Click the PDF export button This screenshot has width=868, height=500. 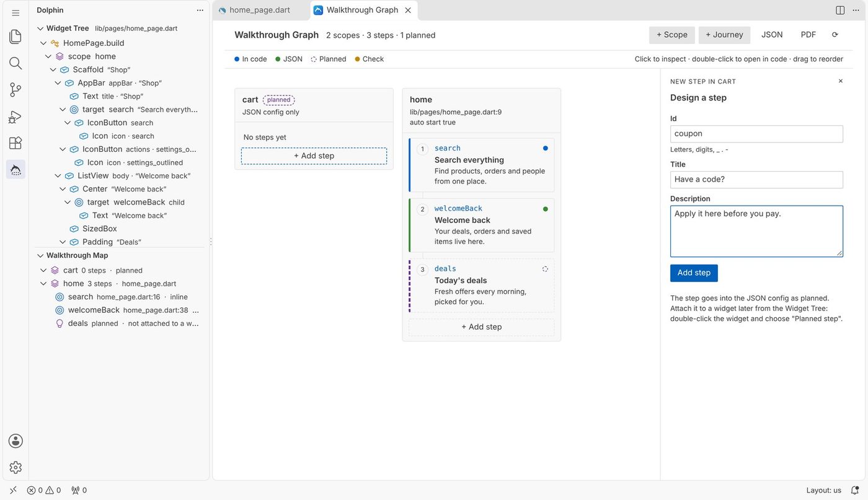coord(808,35)
